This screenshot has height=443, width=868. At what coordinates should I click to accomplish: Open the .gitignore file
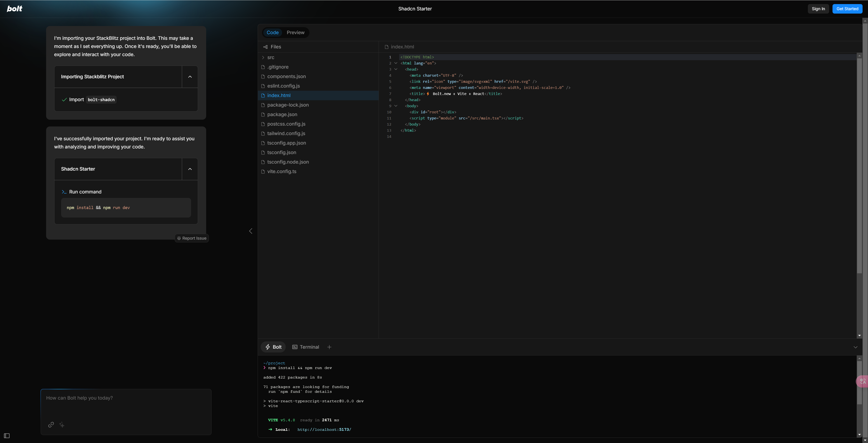[x=318, y=67]
